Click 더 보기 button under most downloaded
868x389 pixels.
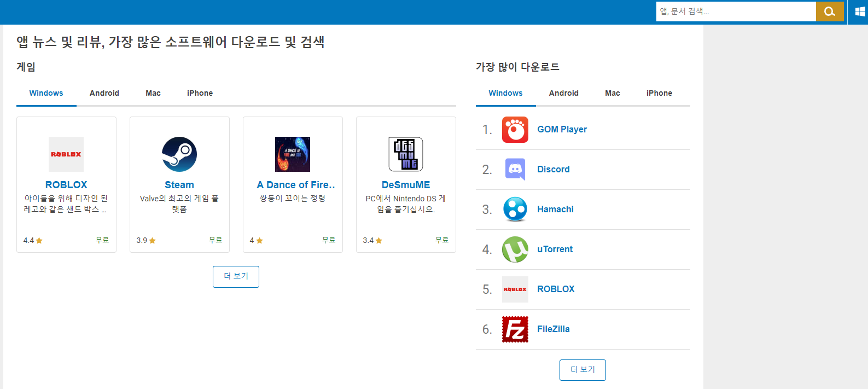tap(582, 370)
